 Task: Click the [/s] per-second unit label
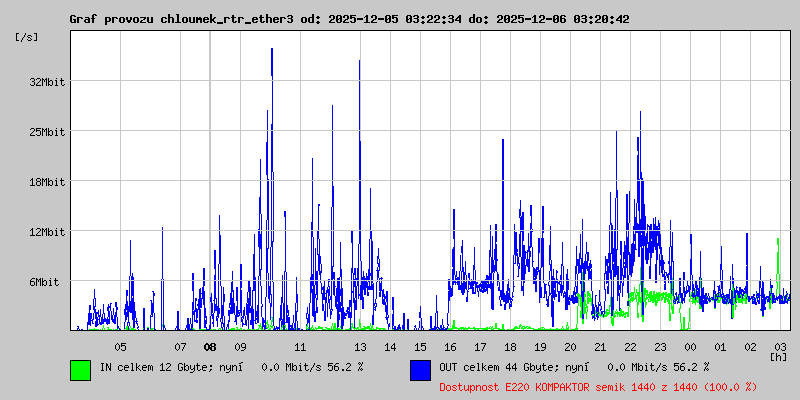coord(27,37)
